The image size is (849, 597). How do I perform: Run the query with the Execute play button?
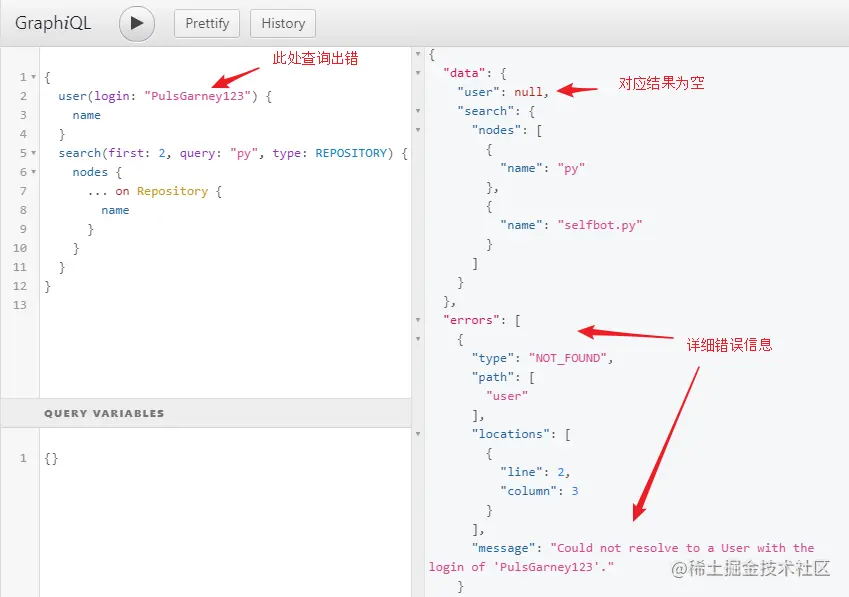point(137,24)
